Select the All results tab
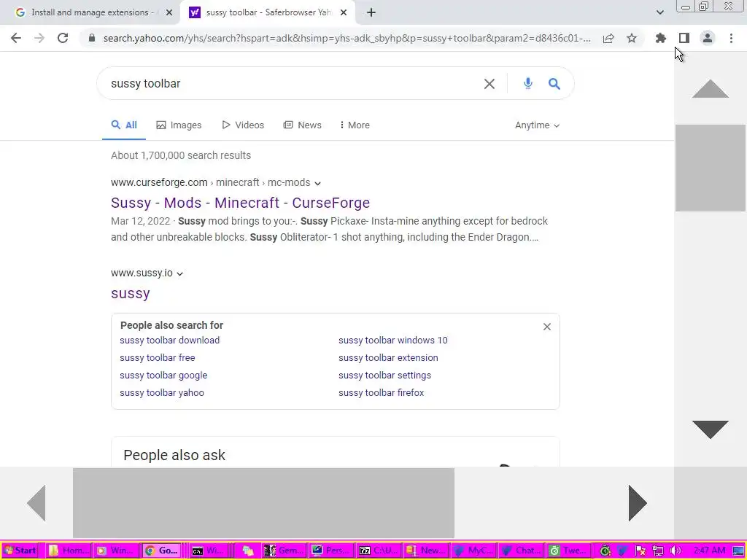747x560 pixels. click(x=124, y=125)
